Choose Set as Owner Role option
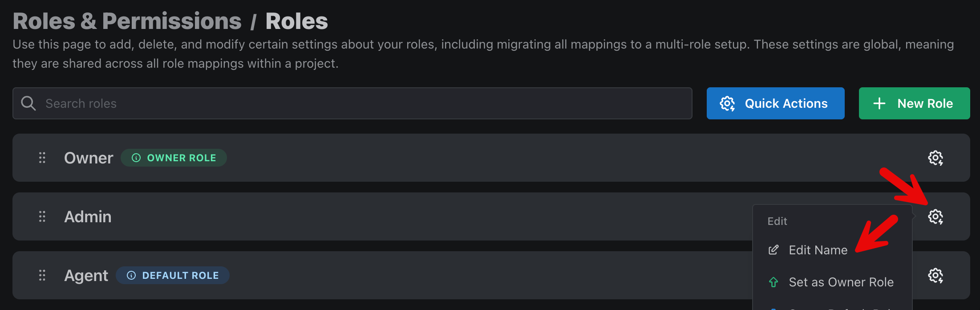The image size is (980, 310). pyautogui.click(x=832, y=282)
